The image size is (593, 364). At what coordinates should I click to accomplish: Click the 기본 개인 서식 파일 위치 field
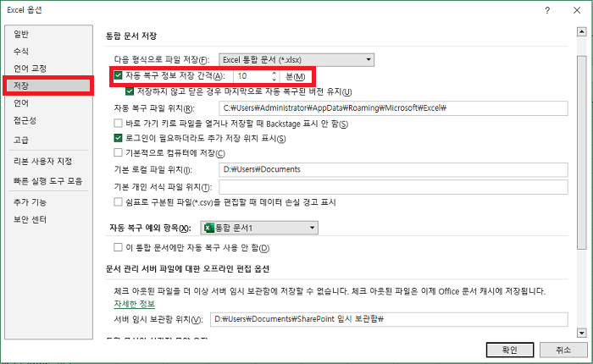point(393,187)
